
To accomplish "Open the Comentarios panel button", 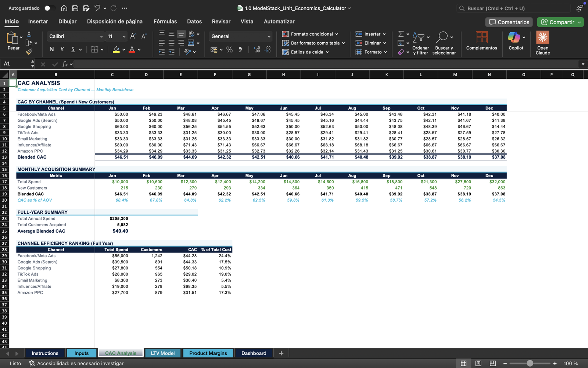I will coord(509,22).
